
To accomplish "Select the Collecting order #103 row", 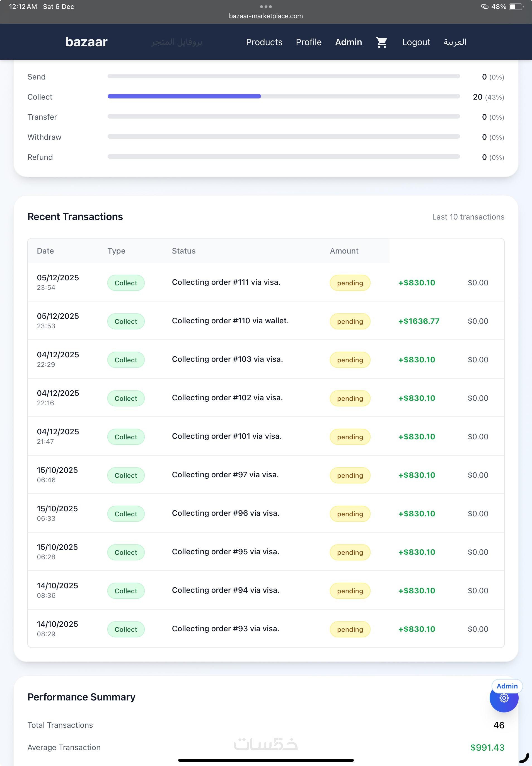I will [227, 359].
